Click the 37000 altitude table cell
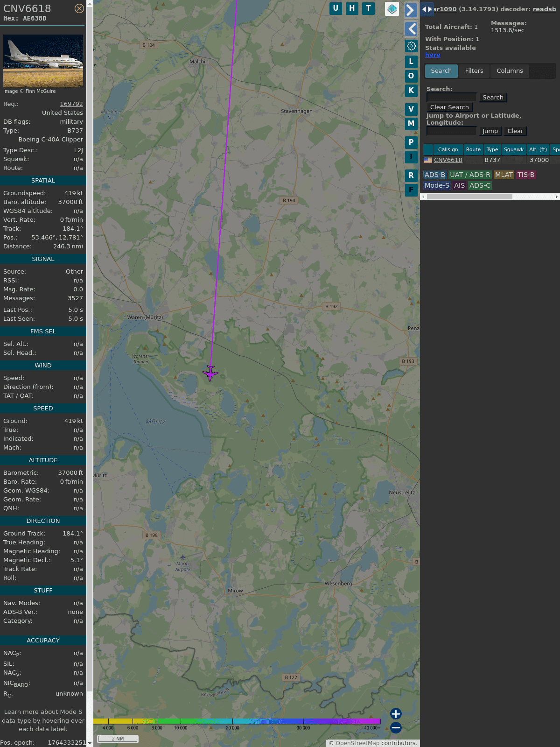 (x=539, y=160)
